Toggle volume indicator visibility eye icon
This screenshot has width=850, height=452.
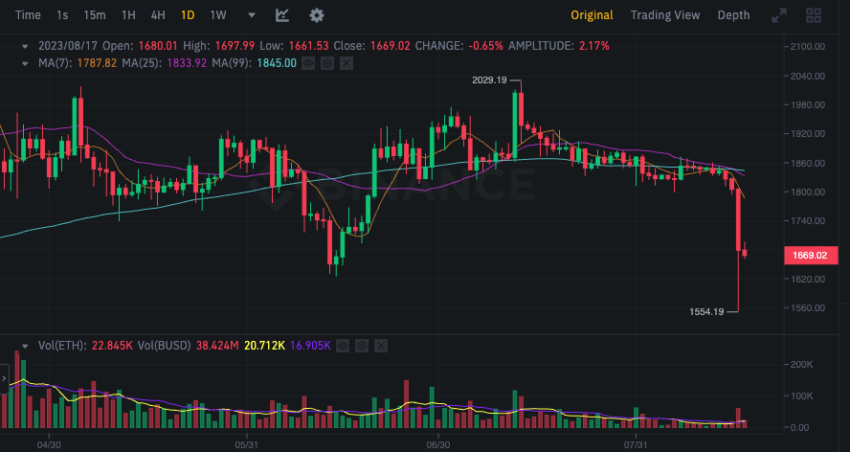pos(342,345)
